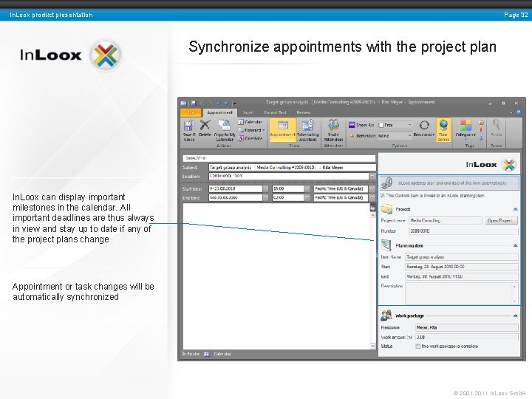Screen dimensions: 532x399
Task: Collapse the Work package section
Action: (515, 316)
